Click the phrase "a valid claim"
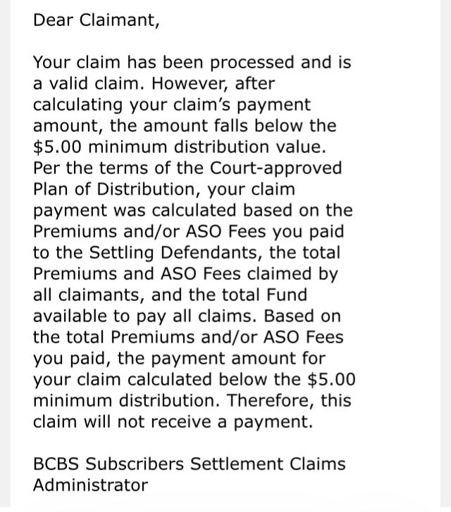 point(86,83)
